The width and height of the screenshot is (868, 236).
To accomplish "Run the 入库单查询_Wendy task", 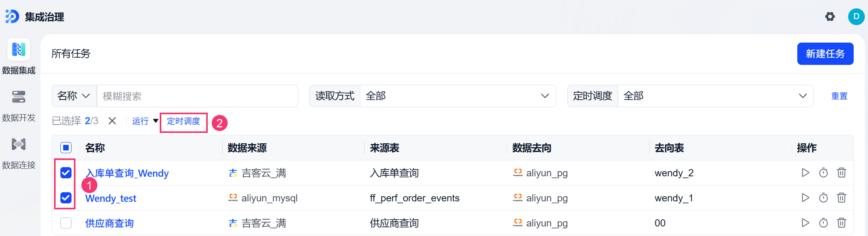I will tap(805, 173).
